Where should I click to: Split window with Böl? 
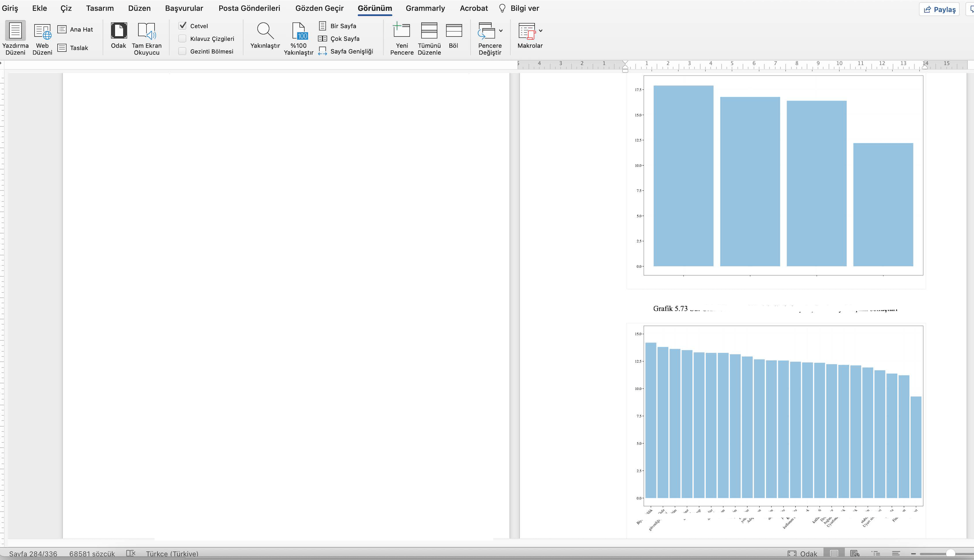coord(454,35)
